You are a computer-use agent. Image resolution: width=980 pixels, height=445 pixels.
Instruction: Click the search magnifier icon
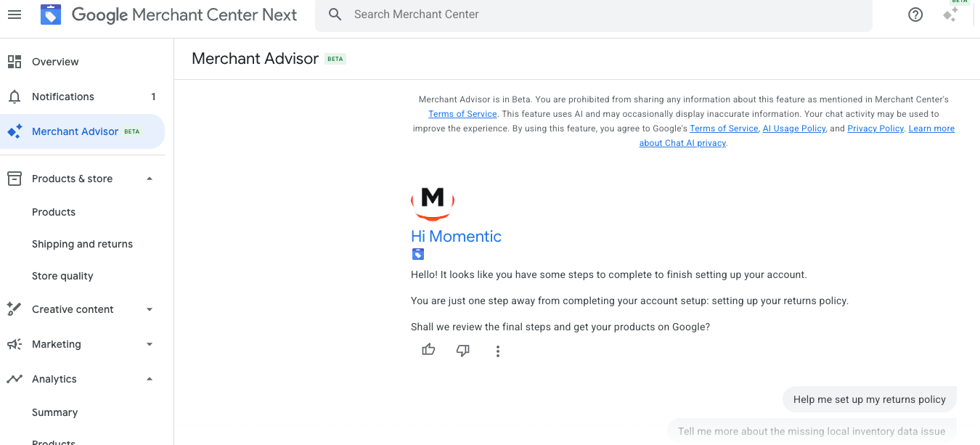335,15
